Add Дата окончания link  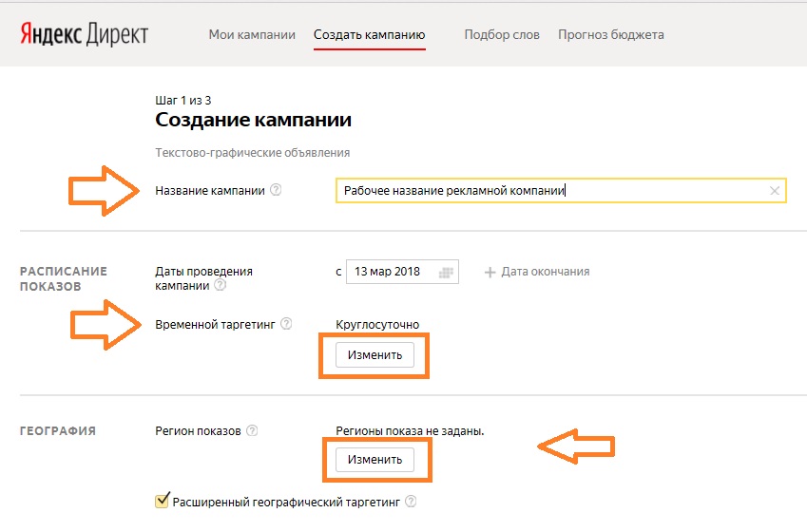(x=545, y=272)
